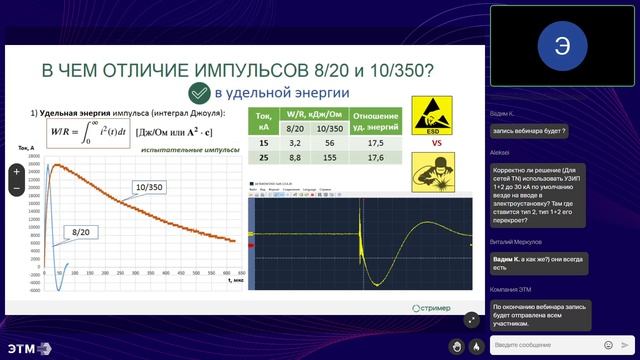Click table cell value 3,2
The height and width of the screenshot is (360, 640).
(x=295, y=143)
